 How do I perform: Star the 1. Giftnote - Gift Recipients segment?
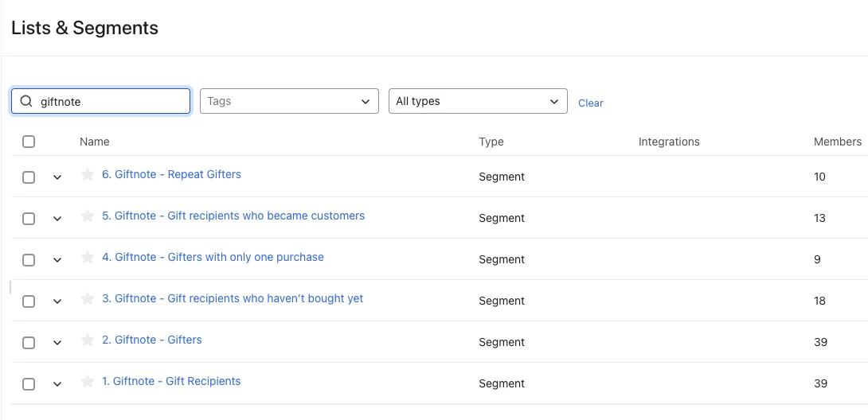[87, 382]
